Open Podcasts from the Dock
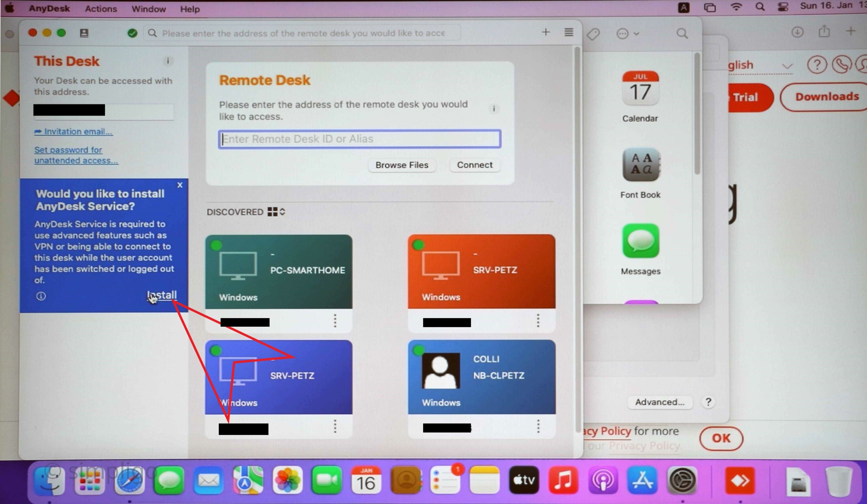The image size is (867, 504). tap(603, 480)
